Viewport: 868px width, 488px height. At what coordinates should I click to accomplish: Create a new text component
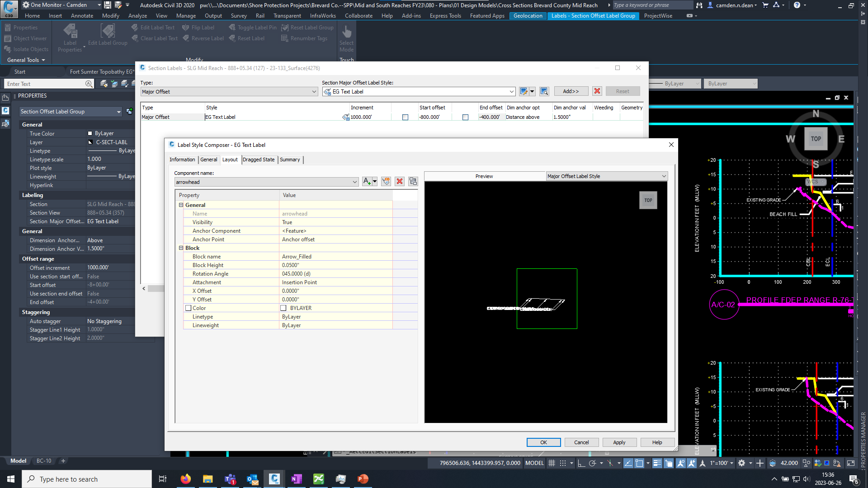click(367, 181)
